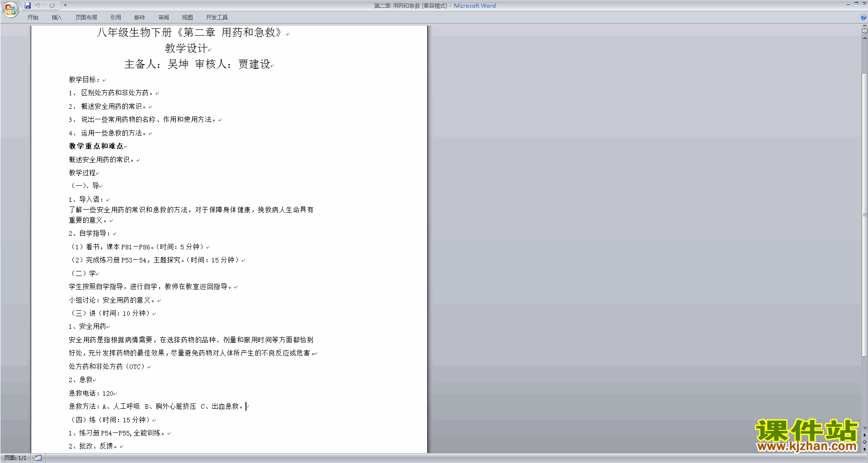Restore down the Word window
Image resolution: width=868 pixels, height=463 pixels.
click(x=856, y=4)
